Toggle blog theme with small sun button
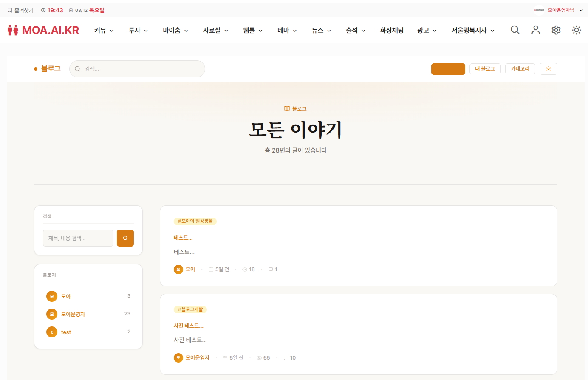Screen dimensions: 588x380 coord(548,69)
